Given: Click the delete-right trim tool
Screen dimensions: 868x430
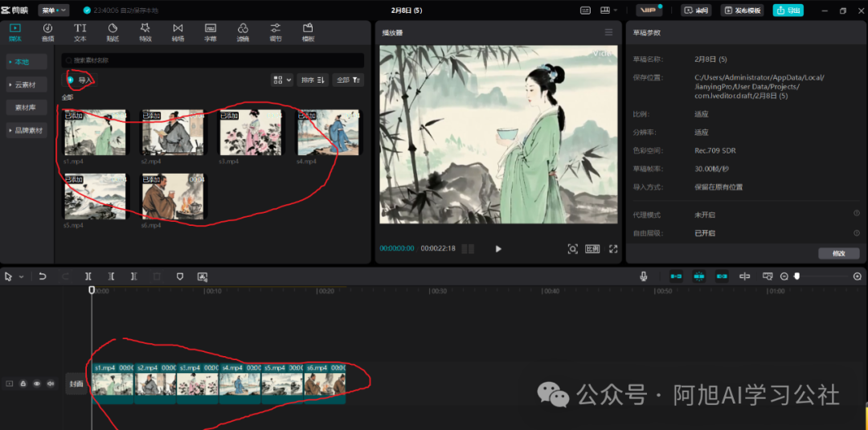Looking at the screenshot, I should (134, 276).
